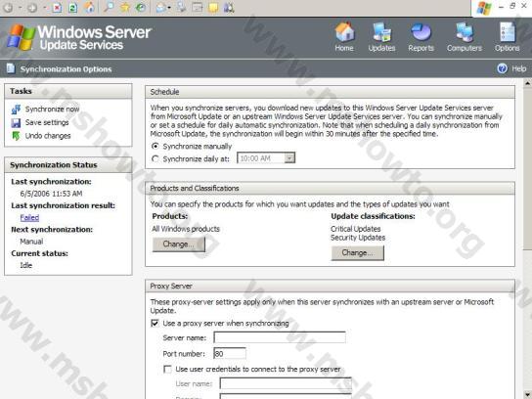
Task: Open the Computers section in the top navigation
Action: 465,36
